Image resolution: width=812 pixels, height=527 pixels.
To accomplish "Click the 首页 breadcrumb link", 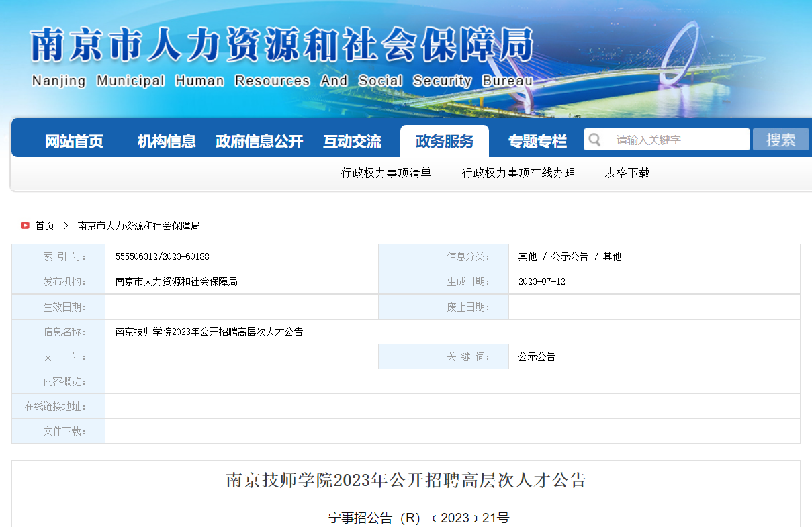I will pos(45,226).
